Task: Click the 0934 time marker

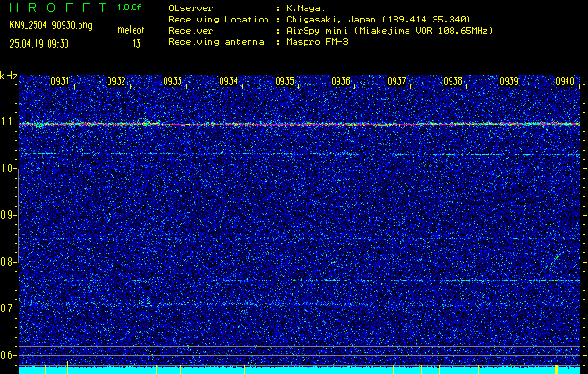Action: [x=228, y=81]
